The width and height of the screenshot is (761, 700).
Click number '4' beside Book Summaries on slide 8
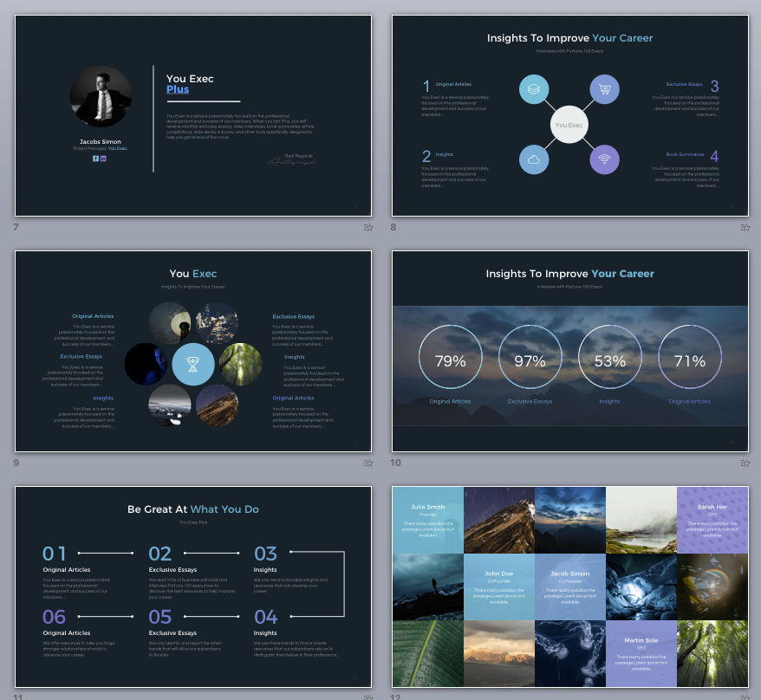714,156
